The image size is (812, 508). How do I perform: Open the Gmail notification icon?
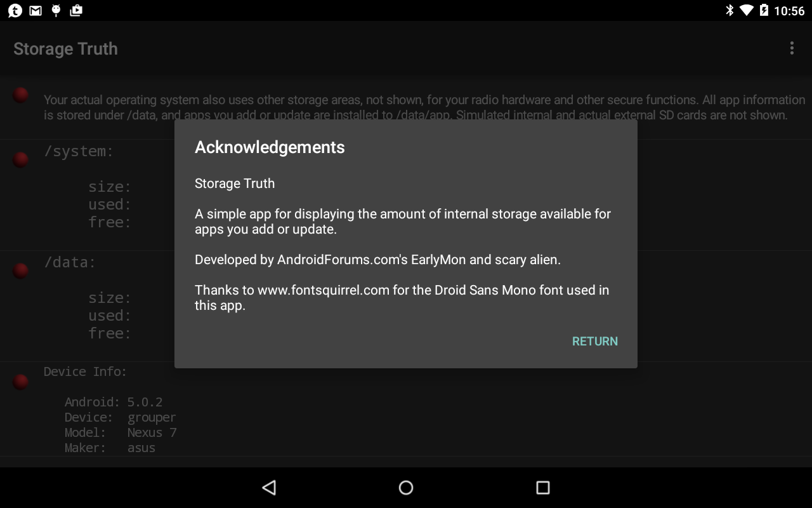click(x=36, y=10)
